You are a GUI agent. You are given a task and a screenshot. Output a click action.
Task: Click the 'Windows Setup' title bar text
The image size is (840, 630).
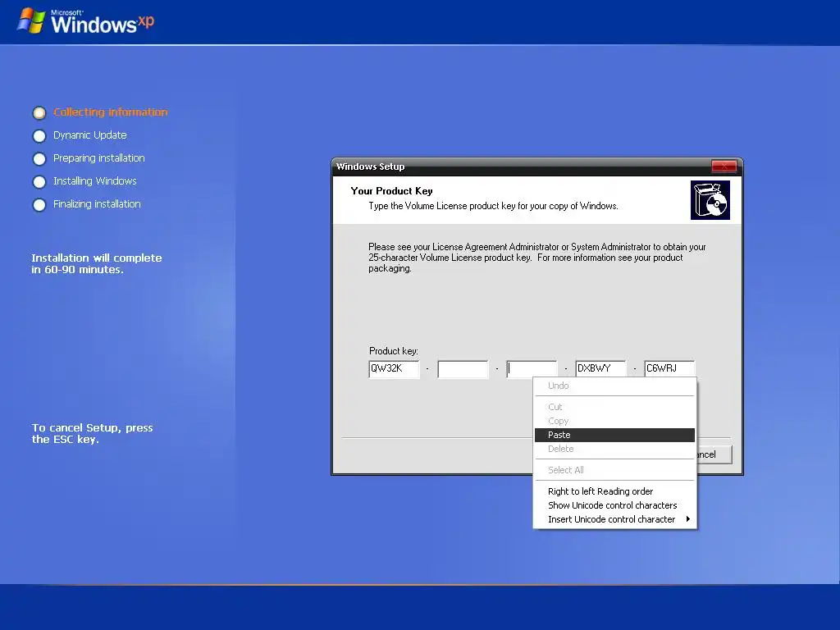coord(370,167)
